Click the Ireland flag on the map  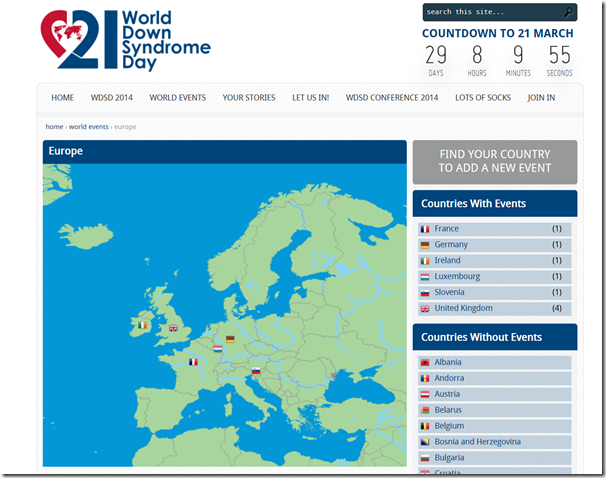tap(143, 325)
